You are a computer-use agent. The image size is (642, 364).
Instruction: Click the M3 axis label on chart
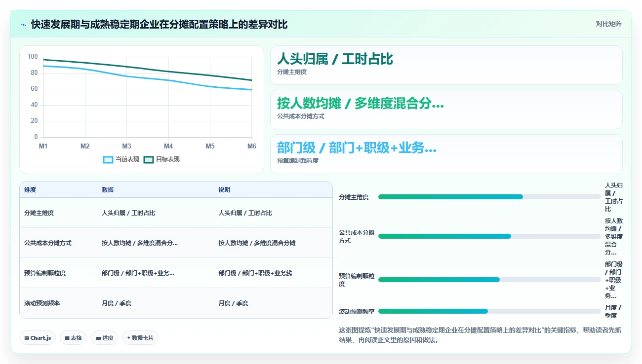click(127, 146)
